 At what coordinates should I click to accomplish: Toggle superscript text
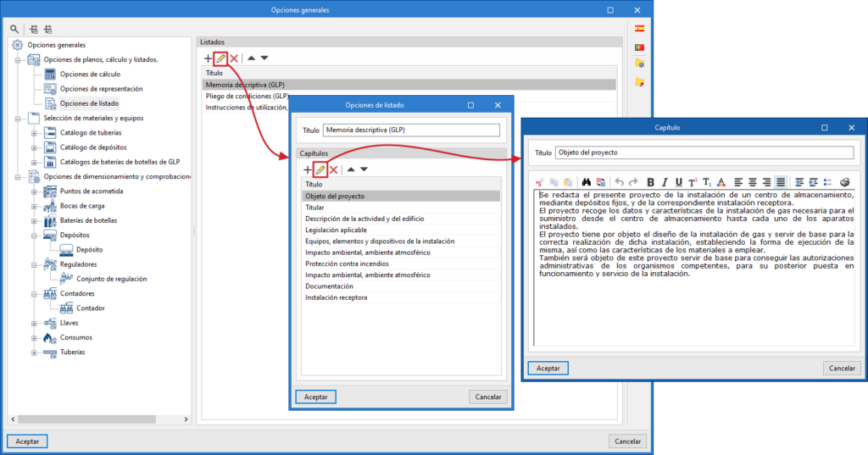[x=693, y=182]
